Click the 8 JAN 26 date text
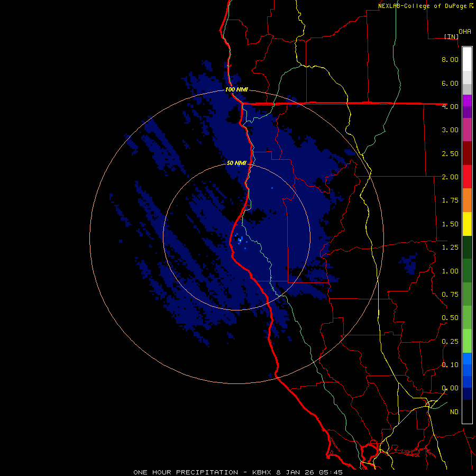476x476 pixels. [x=295, y=472]
